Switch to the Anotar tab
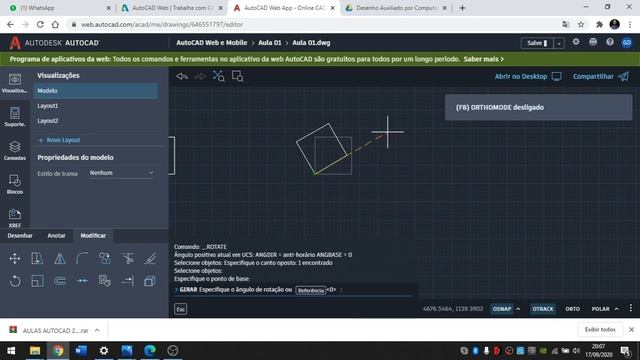 56,236
